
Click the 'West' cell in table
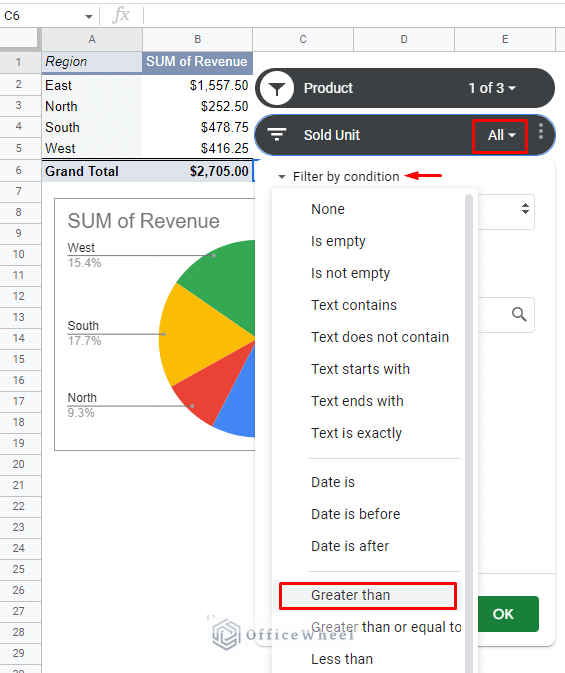(92, 148)
